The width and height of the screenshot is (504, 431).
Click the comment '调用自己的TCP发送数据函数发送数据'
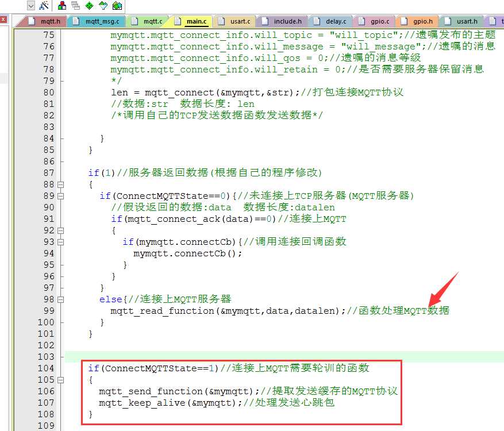[217, 115]
